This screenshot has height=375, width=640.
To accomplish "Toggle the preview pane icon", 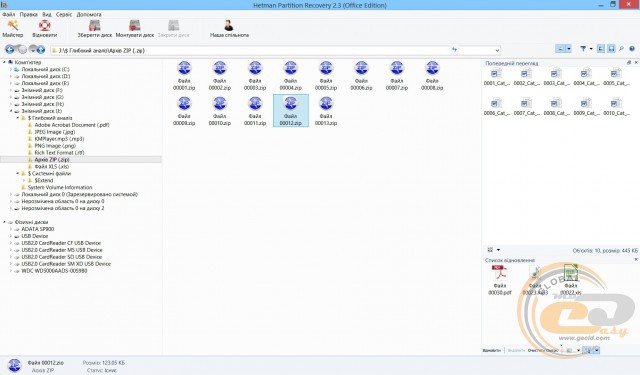I will coord(611,49).
